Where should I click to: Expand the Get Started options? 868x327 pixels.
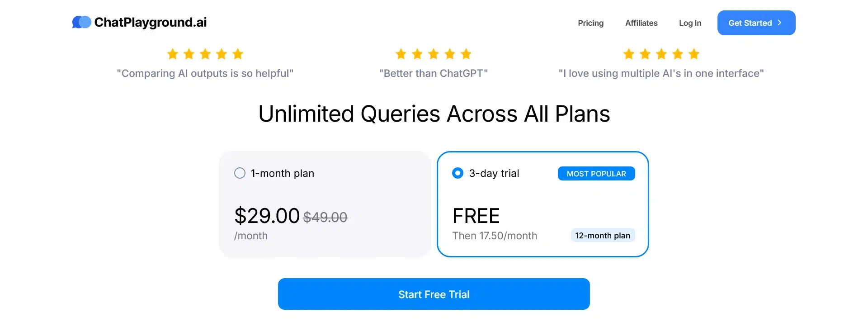756,23
